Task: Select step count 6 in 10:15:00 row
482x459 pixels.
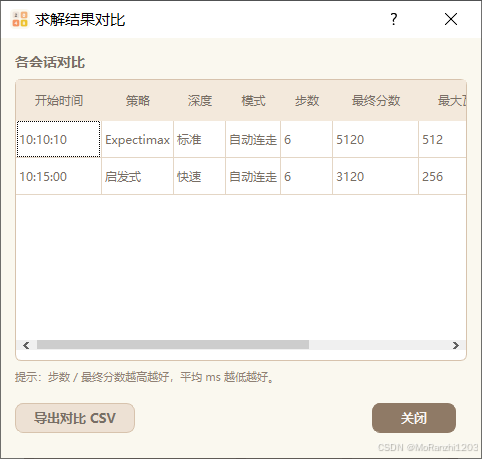Action: 306,176
